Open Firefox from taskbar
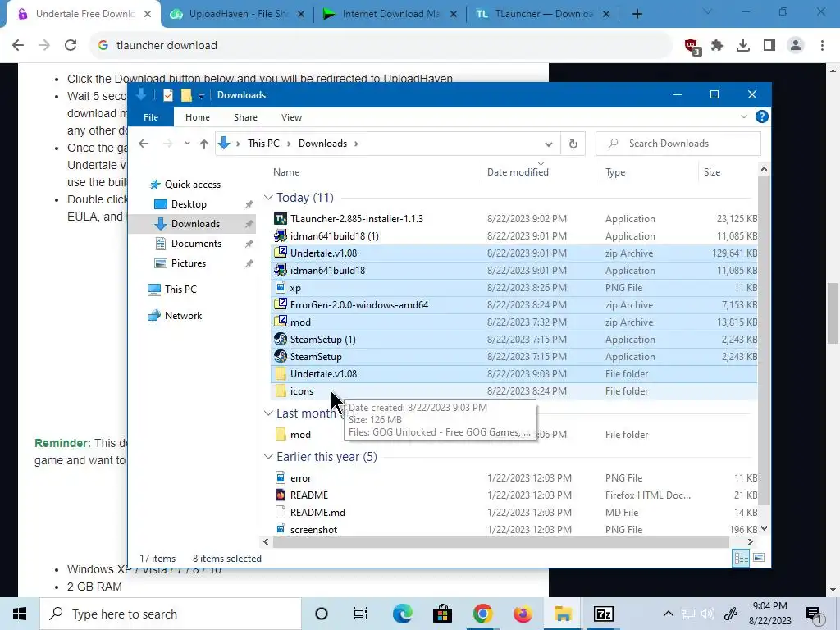 point(523,614)
